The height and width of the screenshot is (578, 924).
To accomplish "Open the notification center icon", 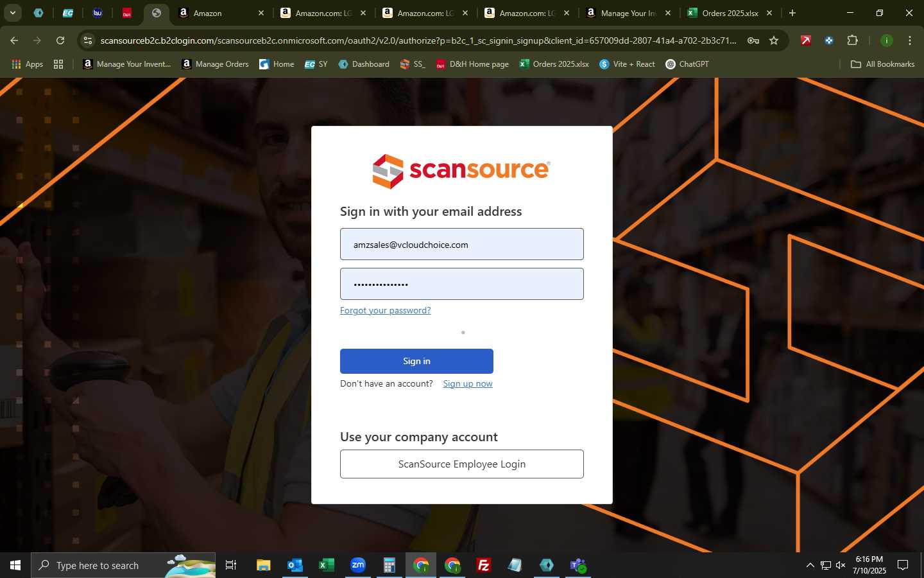I will tap(903, 565).
